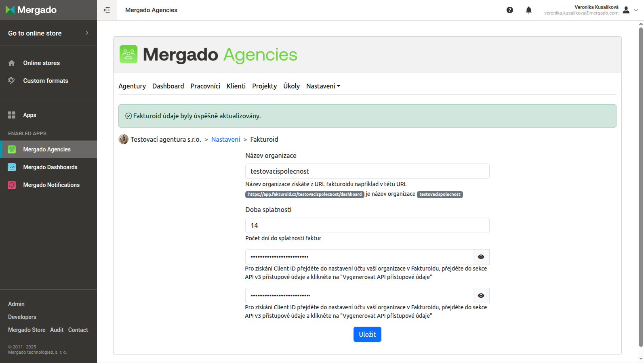Click the Veronika Kusalíková user name
The image size is (644, 363).
(x=596, y=7)
